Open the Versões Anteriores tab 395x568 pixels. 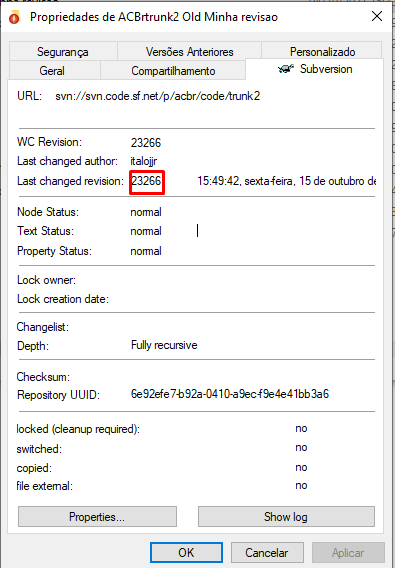[x=189, y=52]
